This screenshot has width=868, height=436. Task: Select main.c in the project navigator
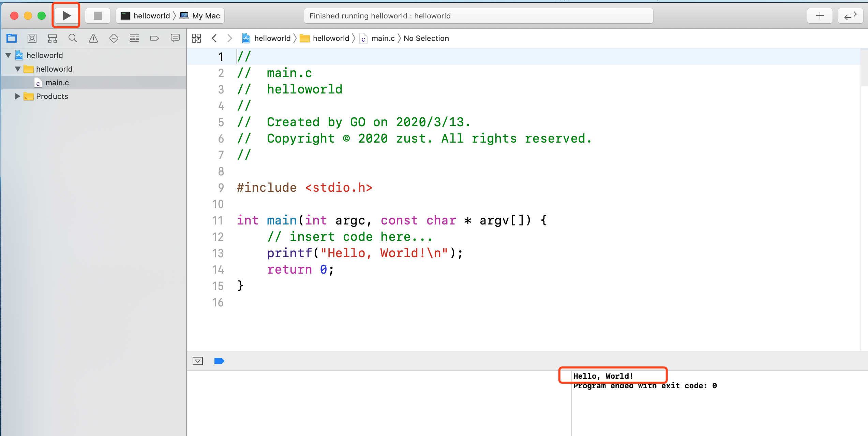(57, 83)
